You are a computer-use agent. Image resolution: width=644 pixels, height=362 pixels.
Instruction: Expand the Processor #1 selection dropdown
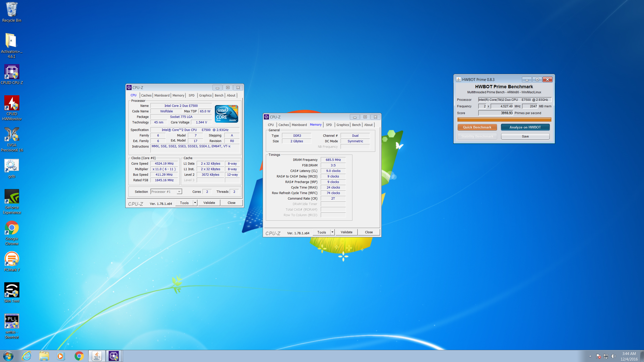179,192
